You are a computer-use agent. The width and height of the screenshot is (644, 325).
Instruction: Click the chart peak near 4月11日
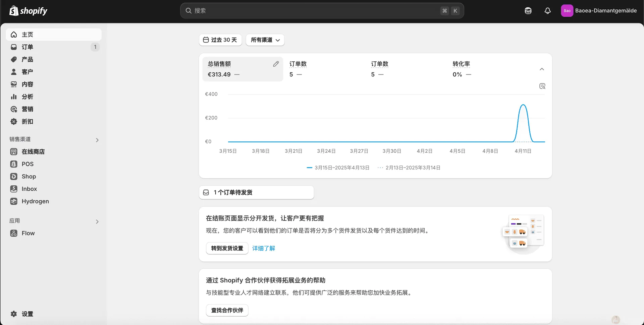(523, 105)
